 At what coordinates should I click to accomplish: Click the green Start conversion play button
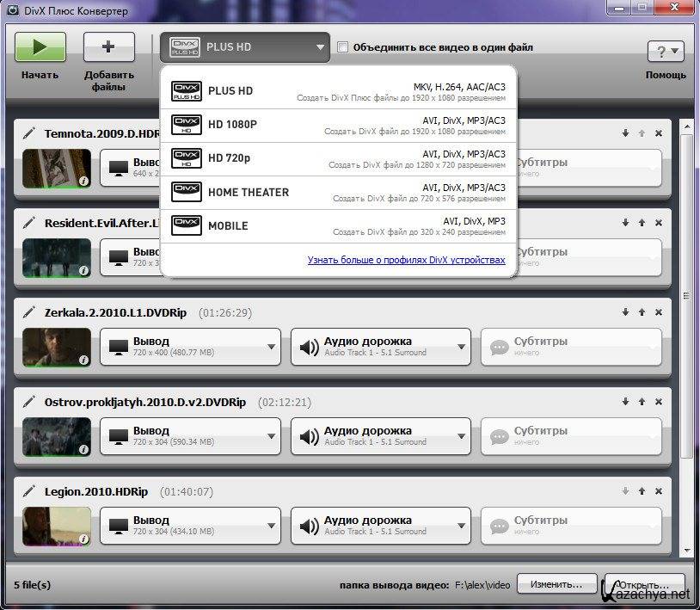click(40, 47)
